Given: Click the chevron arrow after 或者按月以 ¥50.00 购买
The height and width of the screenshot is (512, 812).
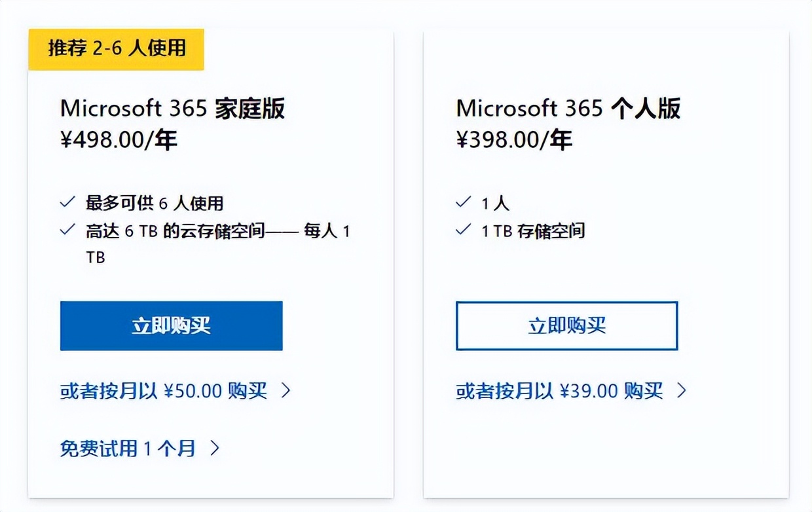Looking at the screenshot, I should point(287,391).
